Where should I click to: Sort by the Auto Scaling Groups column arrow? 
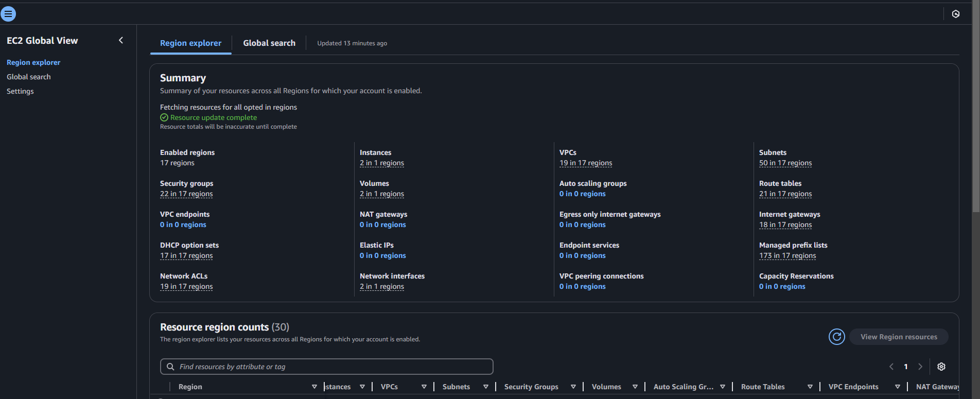(723, 387)
